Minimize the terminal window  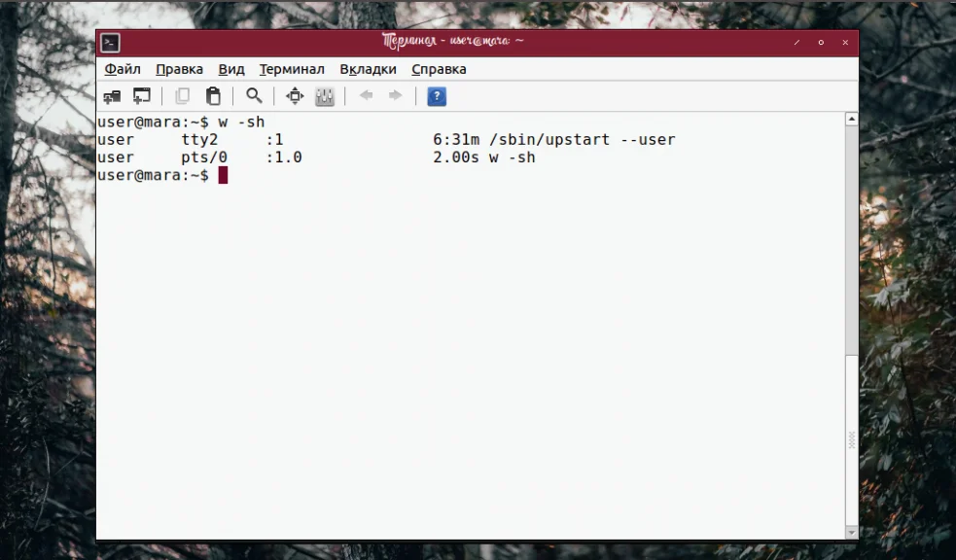coord(797,43)
